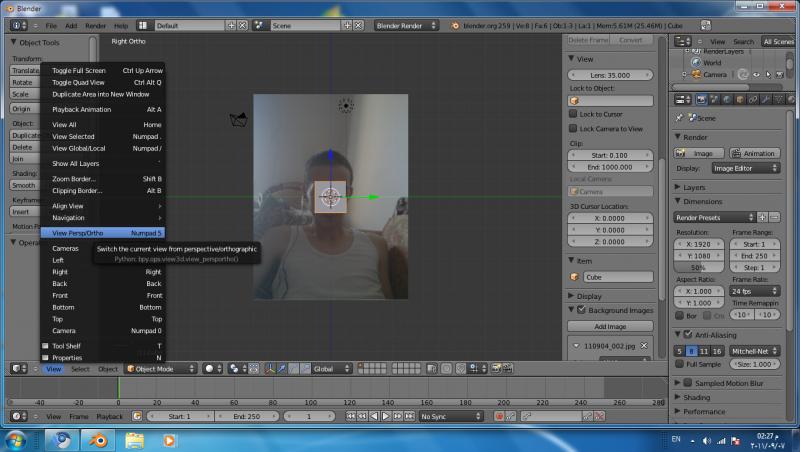Viewport: 800px width, 452px height.
Task: Delete the scene with the X icon
Action: 359,25
